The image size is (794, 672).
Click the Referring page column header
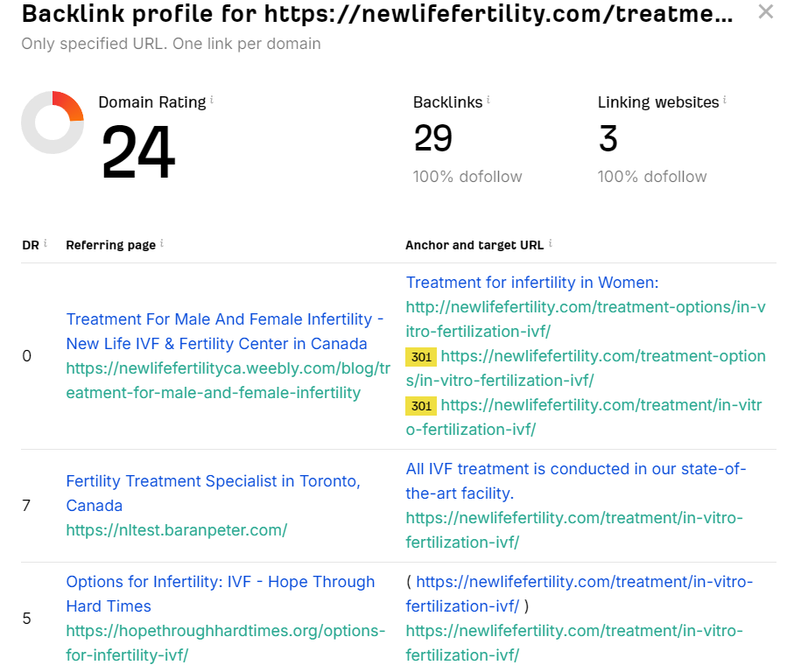109,245
